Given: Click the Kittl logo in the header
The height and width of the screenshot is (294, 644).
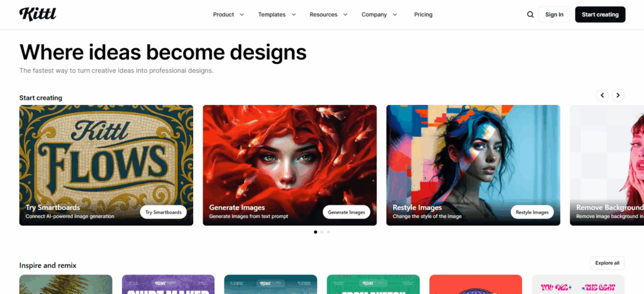Looking at the screenshot, I should pyautogui.click(x=38, y=14).
